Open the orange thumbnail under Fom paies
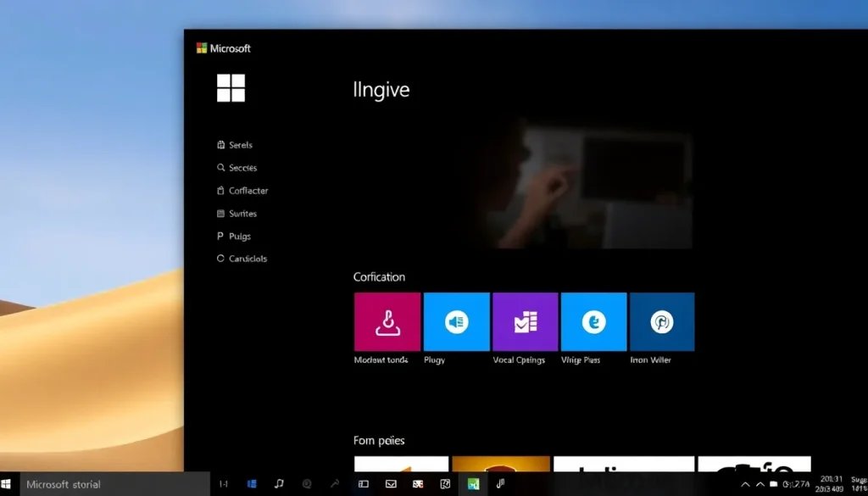868x496 pixels. [501, 464]
